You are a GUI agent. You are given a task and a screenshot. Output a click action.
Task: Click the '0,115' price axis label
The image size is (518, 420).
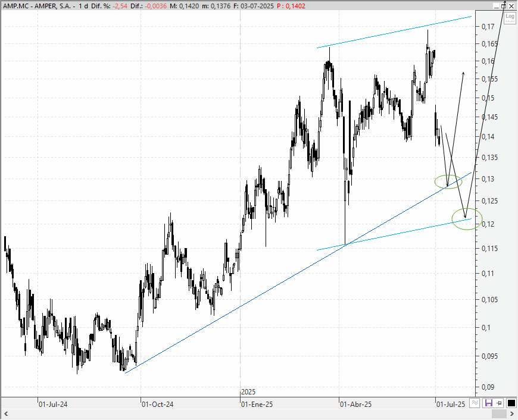489,248
